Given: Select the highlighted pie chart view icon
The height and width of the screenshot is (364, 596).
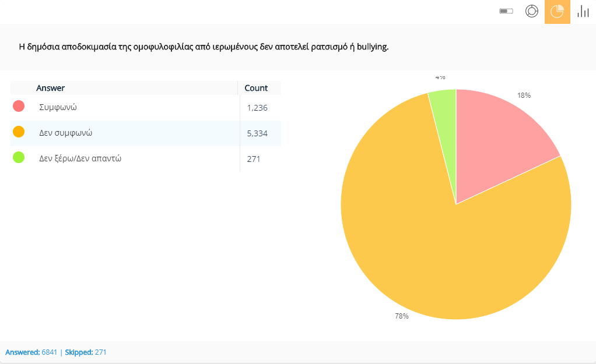Looking at the screenshot, I should (557, 12).
